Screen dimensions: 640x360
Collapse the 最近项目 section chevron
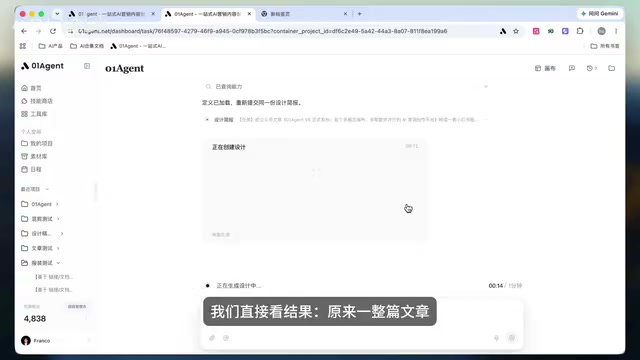[47, 189]
